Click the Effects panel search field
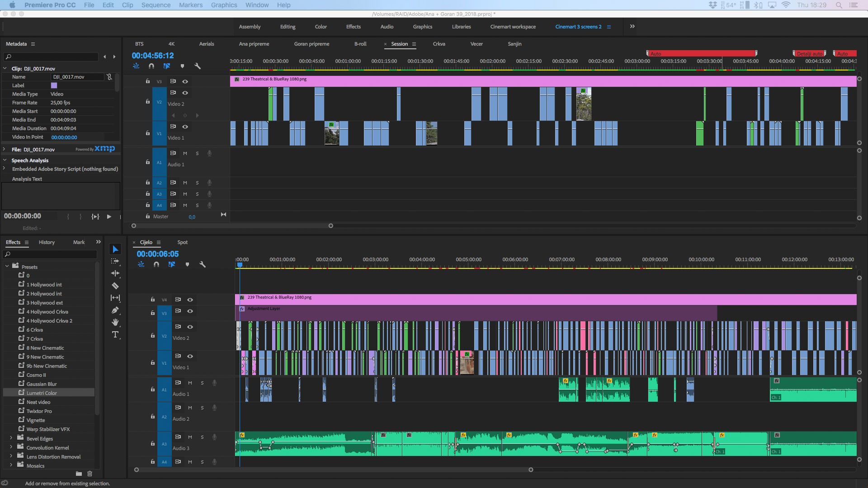The image size is (868, 488). click(51, 254)
